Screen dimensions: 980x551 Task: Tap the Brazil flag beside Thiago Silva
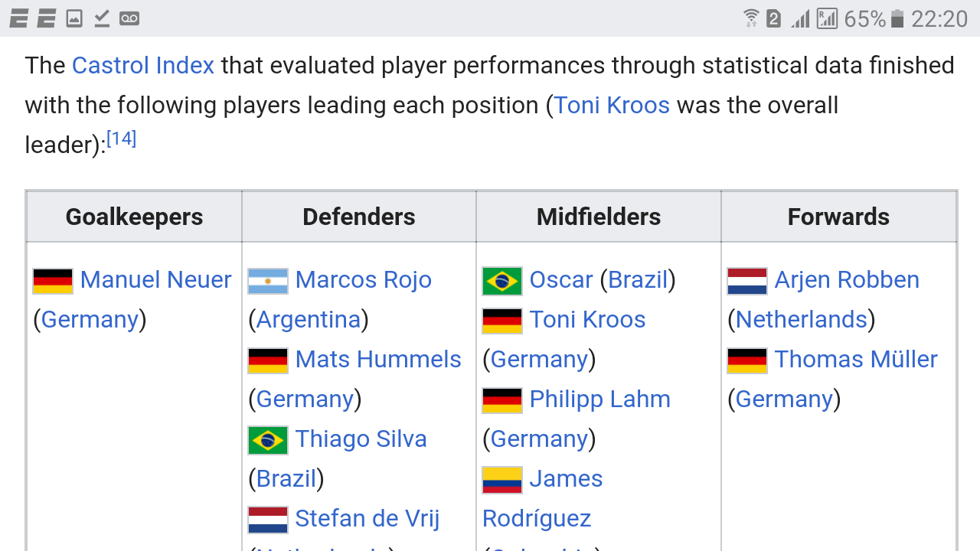click(x=268, y=440)
